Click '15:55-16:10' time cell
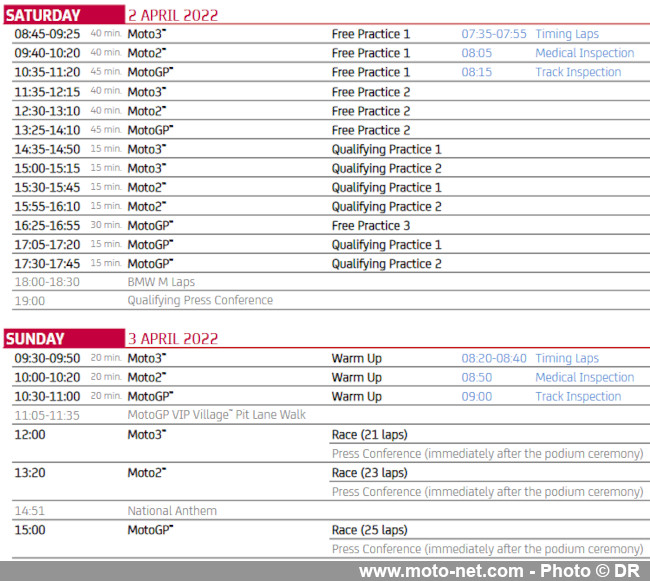 (47, 206)
